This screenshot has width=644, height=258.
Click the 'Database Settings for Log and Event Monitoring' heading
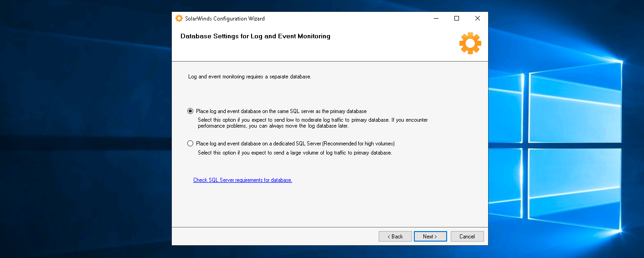tap(255, 36)
